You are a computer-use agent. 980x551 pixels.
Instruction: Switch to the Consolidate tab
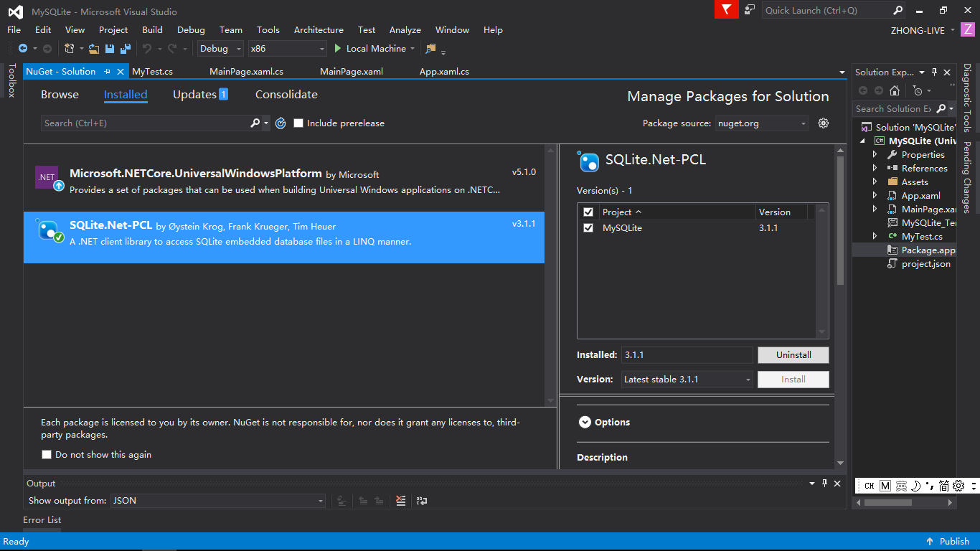coord(286,95)
